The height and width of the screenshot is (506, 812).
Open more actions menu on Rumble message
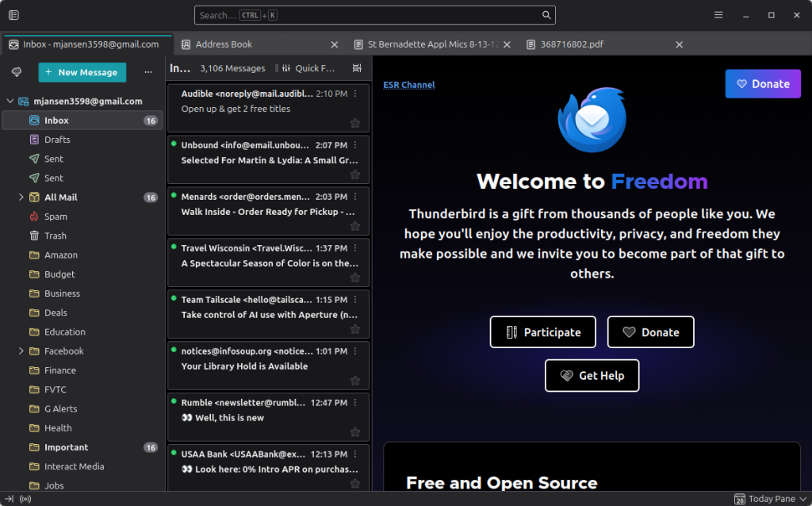pyautogui.click(x=355, y=402)
